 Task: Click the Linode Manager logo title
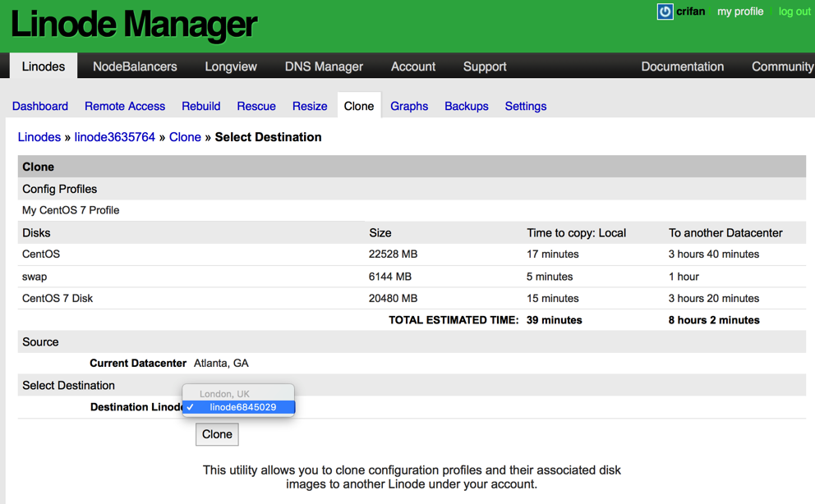tap(134, 25)
